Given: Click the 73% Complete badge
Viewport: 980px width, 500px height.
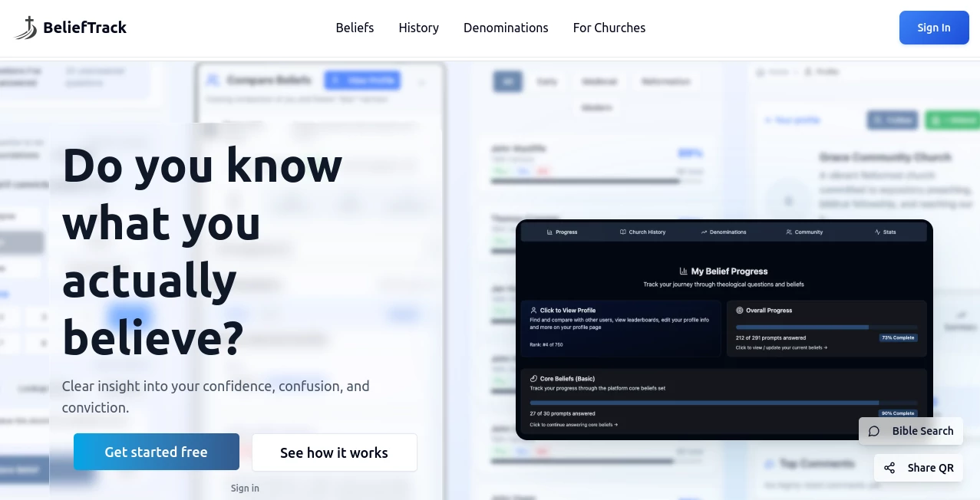Looking at the screenshot, I should pos(898,338).
